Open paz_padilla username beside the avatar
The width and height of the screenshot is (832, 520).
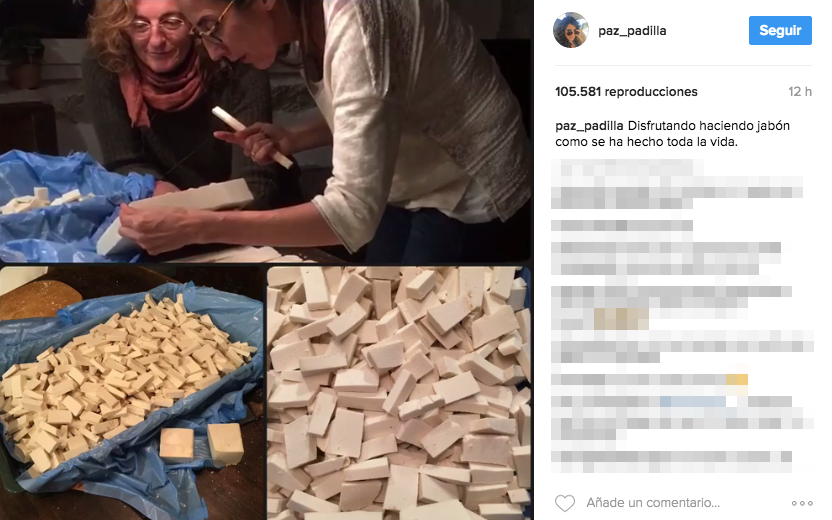632,31
